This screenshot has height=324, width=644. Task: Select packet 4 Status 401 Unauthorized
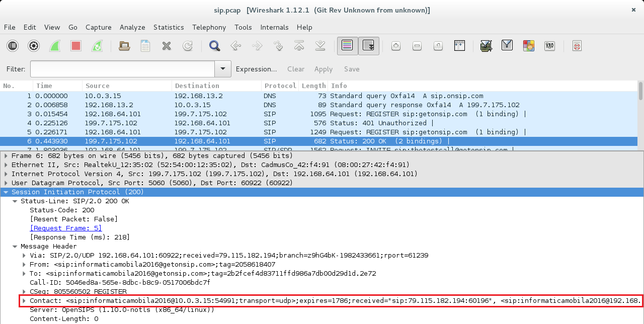[319, 123]
